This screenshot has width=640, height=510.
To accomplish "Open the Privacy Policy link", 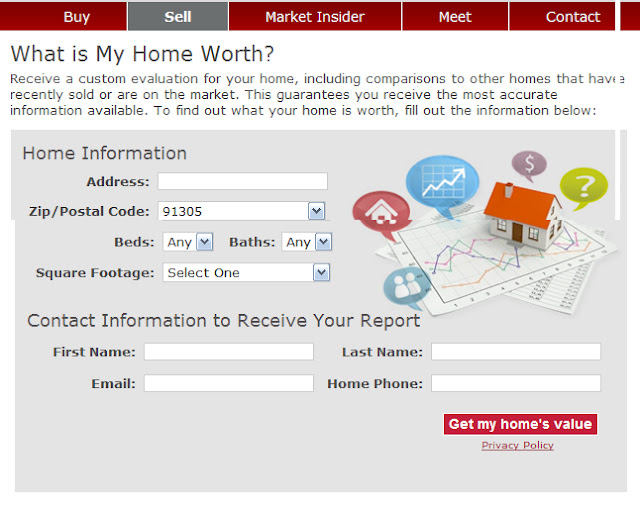I will [x=518, y=445].
